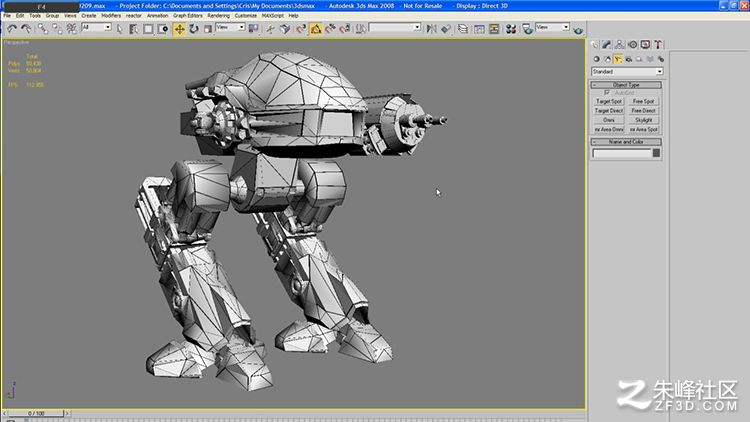Click the Target Spot button
750x422 pixels.
(609, 101)
